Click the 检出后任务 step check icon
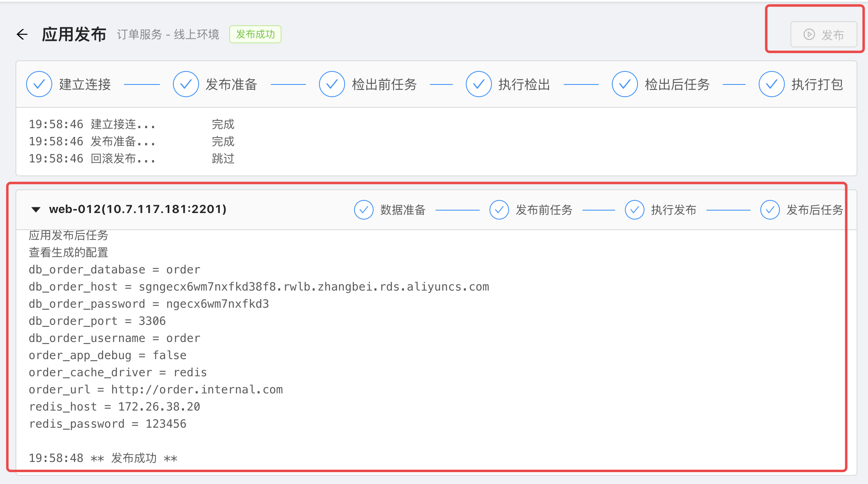 click(x=625, y=84)
